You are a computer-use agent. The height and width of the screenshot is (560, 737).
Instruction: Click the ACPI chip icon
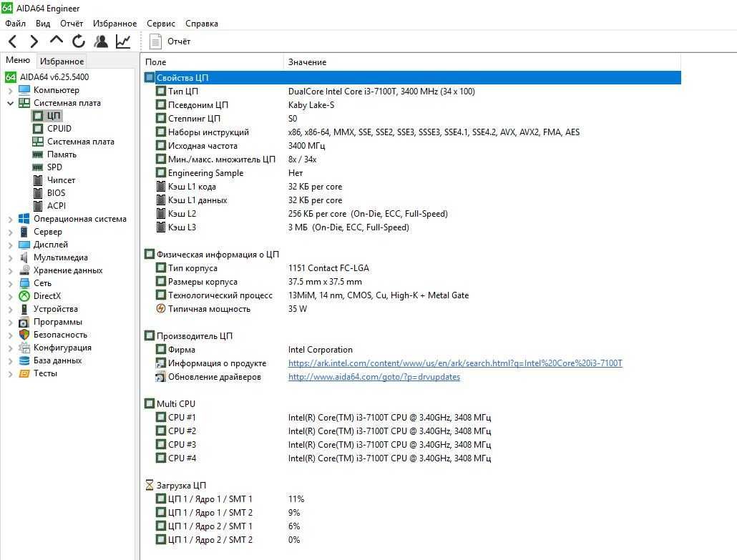[x=38, y=206]
